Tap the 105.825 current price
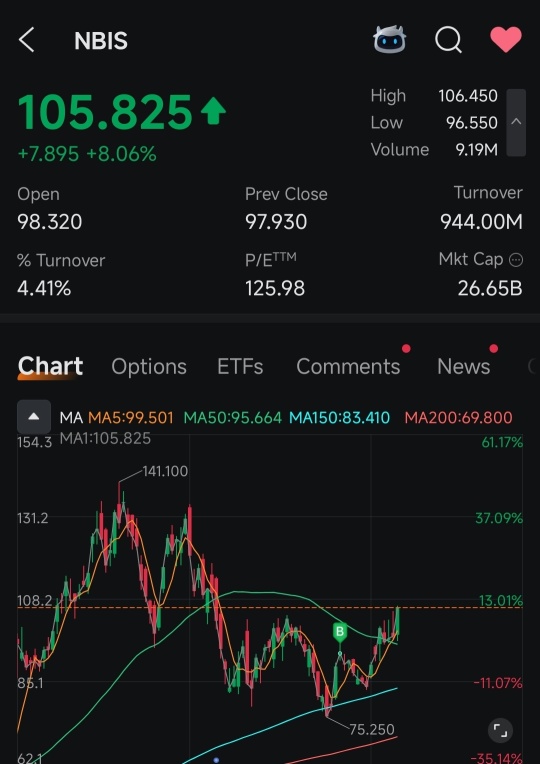This screenshot has height=764, width=540. click(105, 113)
